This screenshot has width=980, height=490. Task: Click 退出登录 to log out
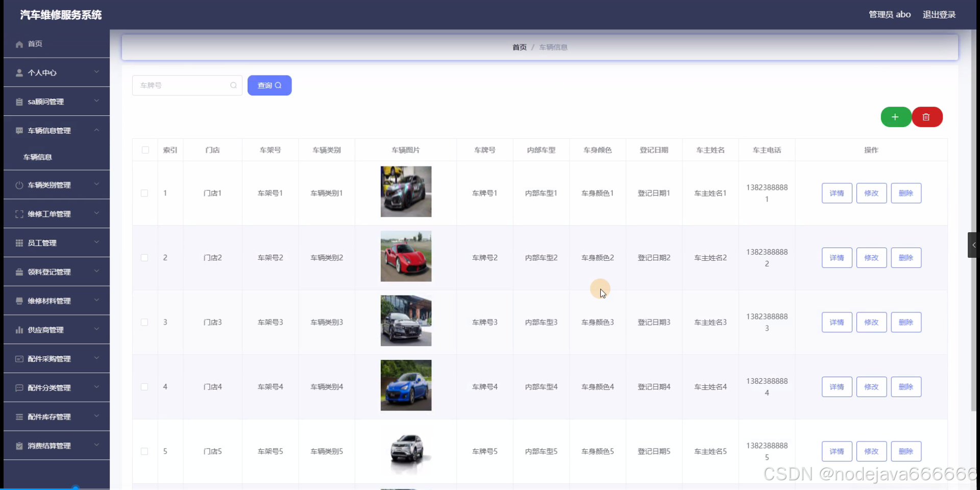pyautogui.click(x=939, y=14)
